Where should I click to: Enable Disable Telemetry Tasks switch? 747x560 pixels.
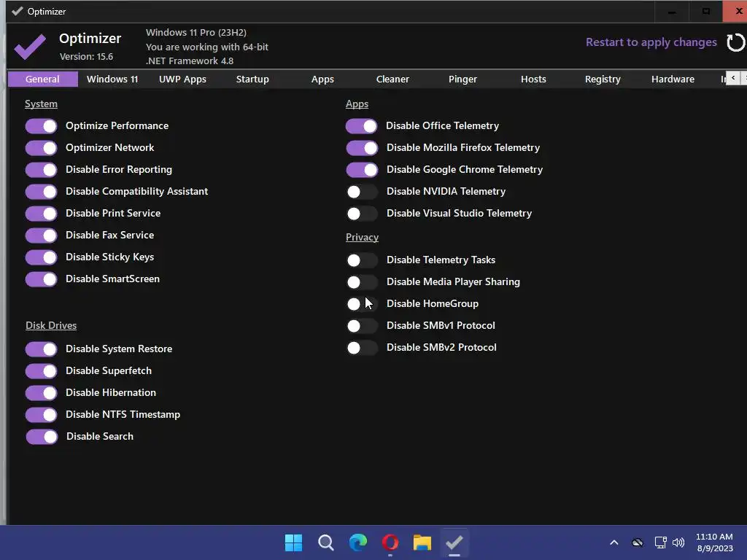tap(362, 260)
